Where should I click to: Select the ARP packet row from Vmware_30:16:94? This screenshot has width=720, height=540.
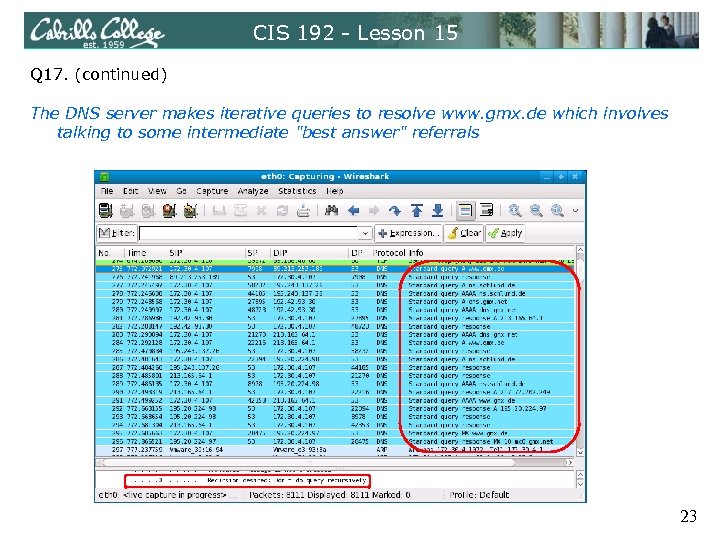coord(335,450)
